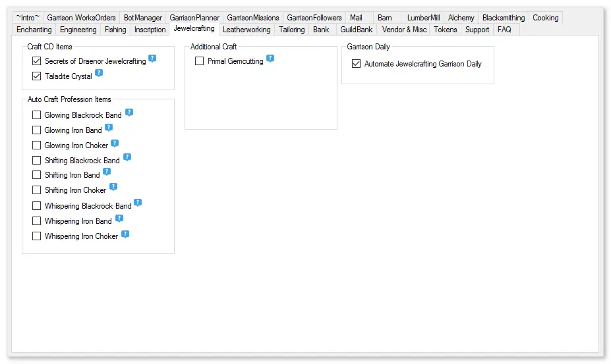Switch to Leatherworking tab

point(247,30)
